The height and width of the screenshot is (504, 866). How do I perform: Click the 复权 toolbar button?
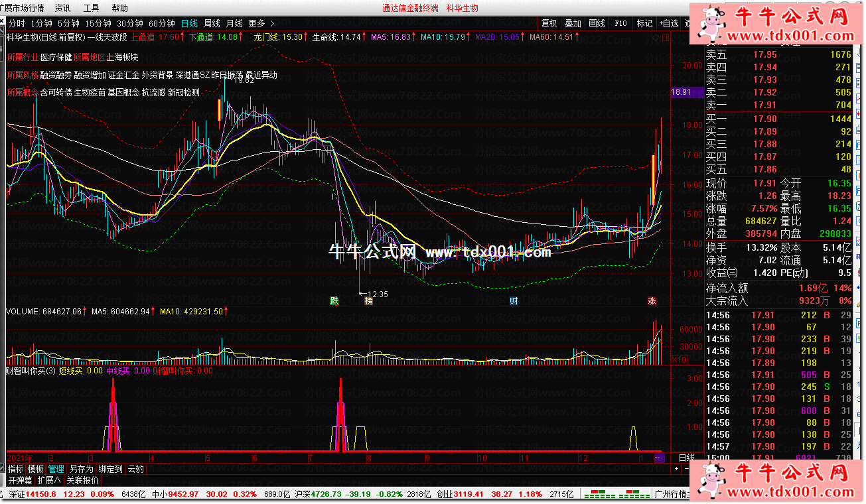pos(549,23)
